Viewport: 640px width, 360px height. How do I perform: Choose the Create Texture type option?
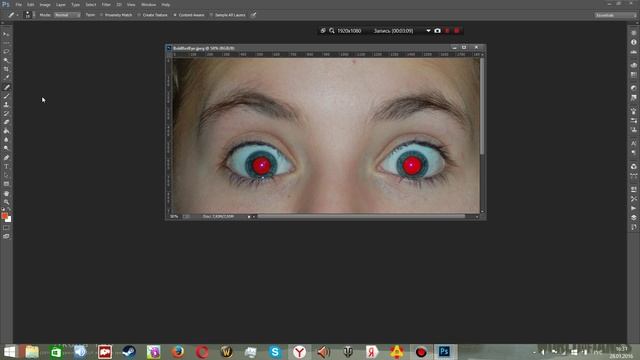point(153,15)
